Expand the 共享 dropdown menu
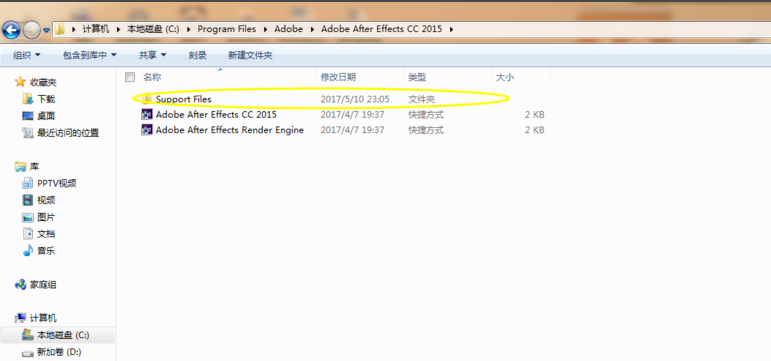771x361 pixels. coord(152,55)
